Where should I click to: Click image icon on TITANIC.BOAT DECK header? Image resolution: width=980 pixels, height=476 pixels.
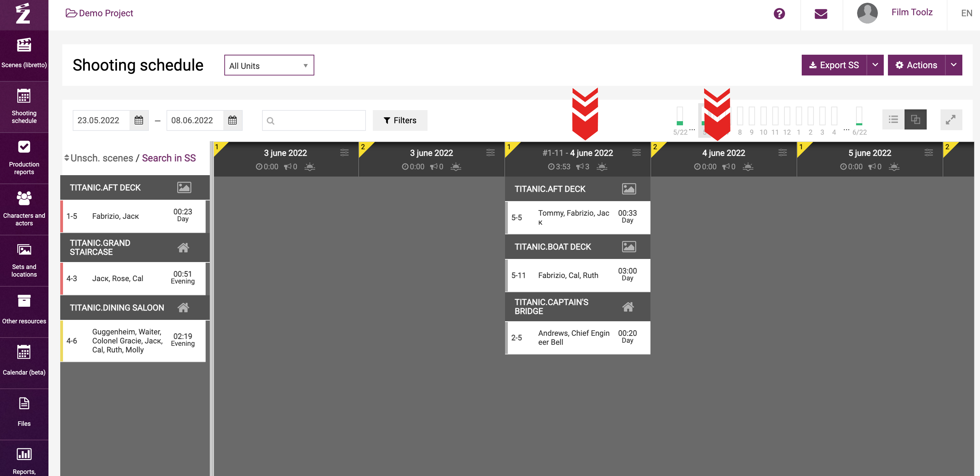coord(629,246)
